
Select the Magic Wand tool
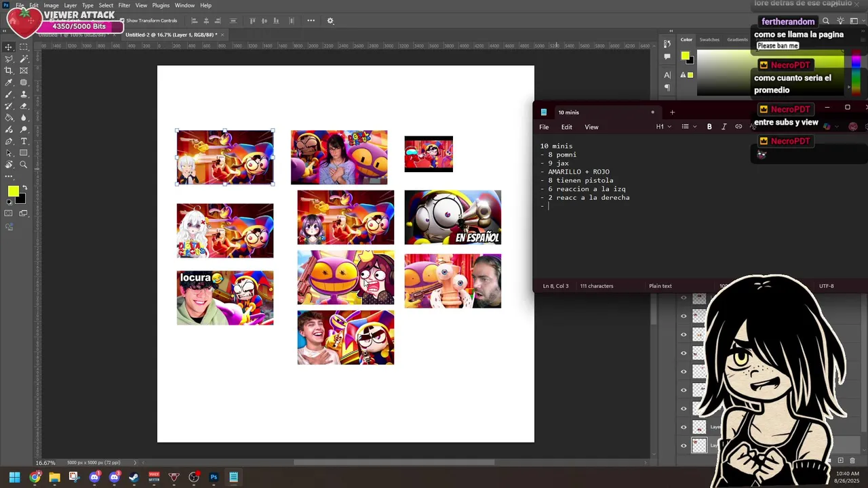(24, 59)
